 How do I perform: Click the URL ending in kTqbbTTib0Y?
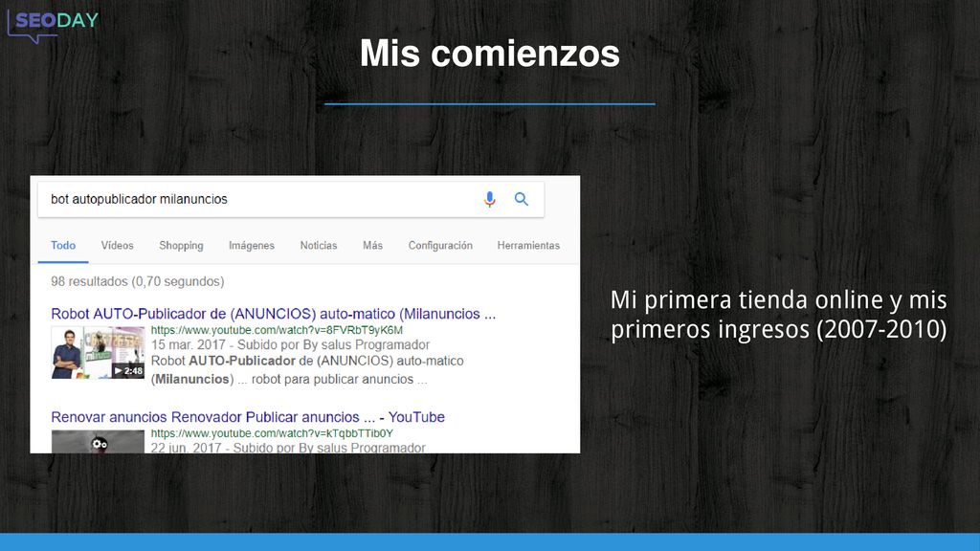point(272,433)
